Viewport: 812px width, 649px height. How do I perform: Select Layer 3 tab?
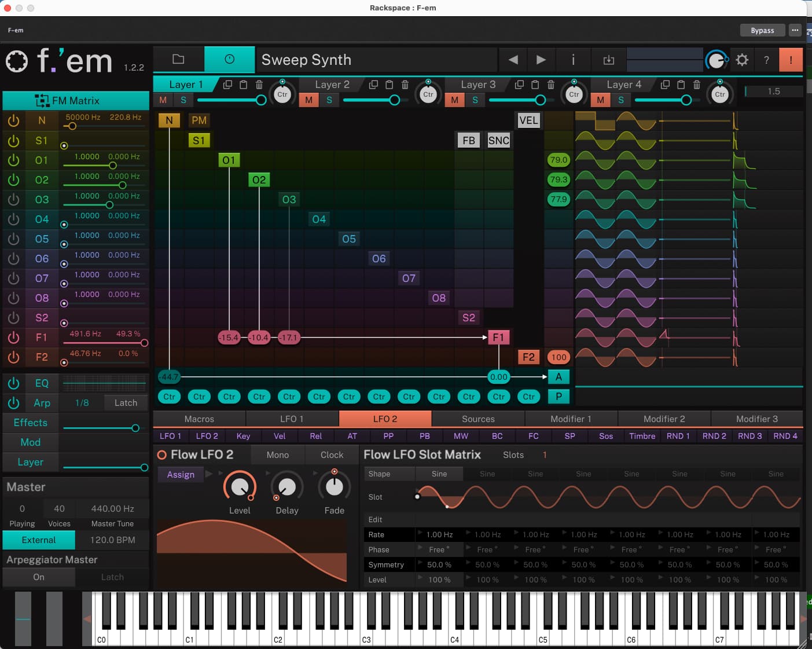pyautogui.click(x=478, y=85)
